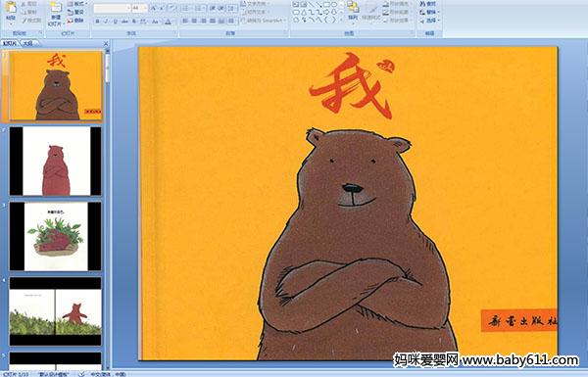Click the Bullets list icon
Screen dimensions: 588x377
pos(185,8)
